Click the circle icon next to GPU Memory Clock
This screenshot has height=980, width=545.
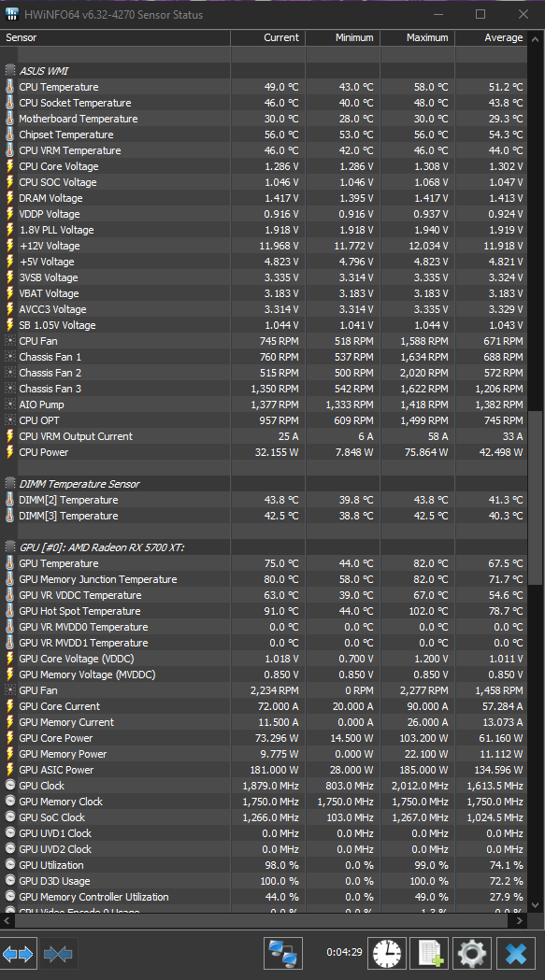[9, 802]
